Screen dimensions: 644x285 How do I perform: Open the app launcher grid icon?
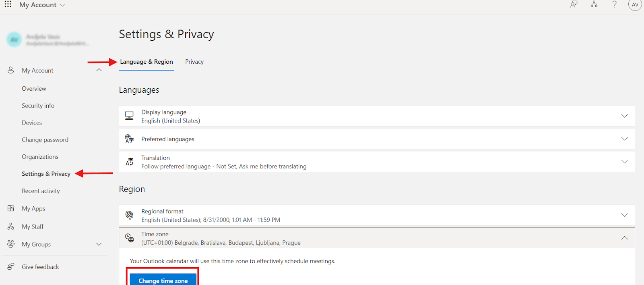pyautogui.click(x=8, y=4)
